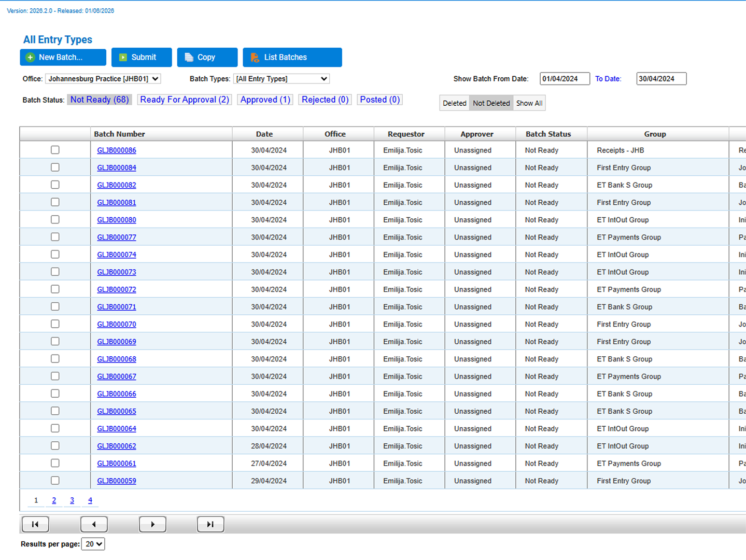Sort by the Group column header
Image resolution: width=746 pixels, height=560 pixels.
[x=655, y=134]
